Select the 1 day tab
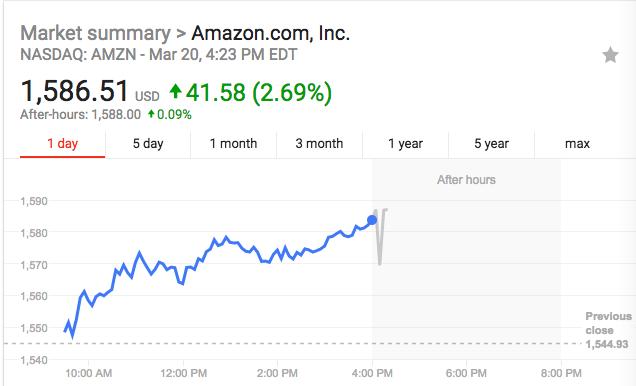 tap(62, 144)
